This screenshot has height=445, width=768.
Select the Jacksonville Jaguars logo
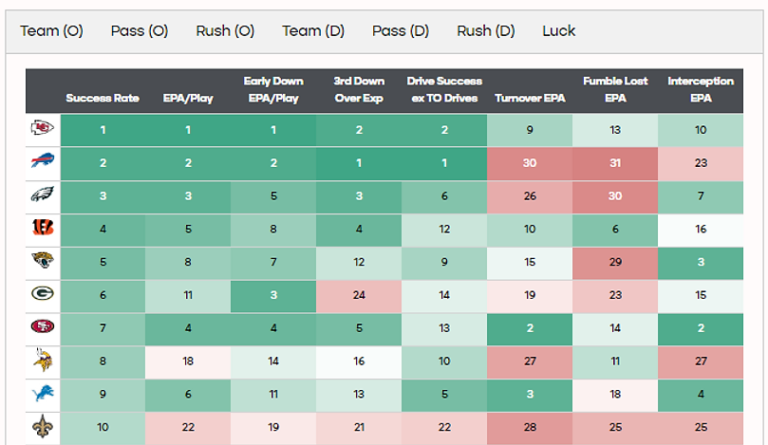[43, 261]
